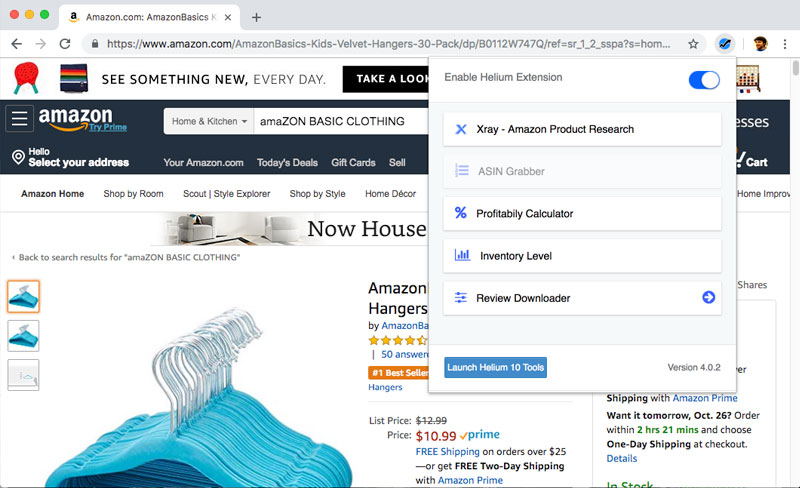
Task: Disable the Helium Extension toggle
Action: (704, 80)
